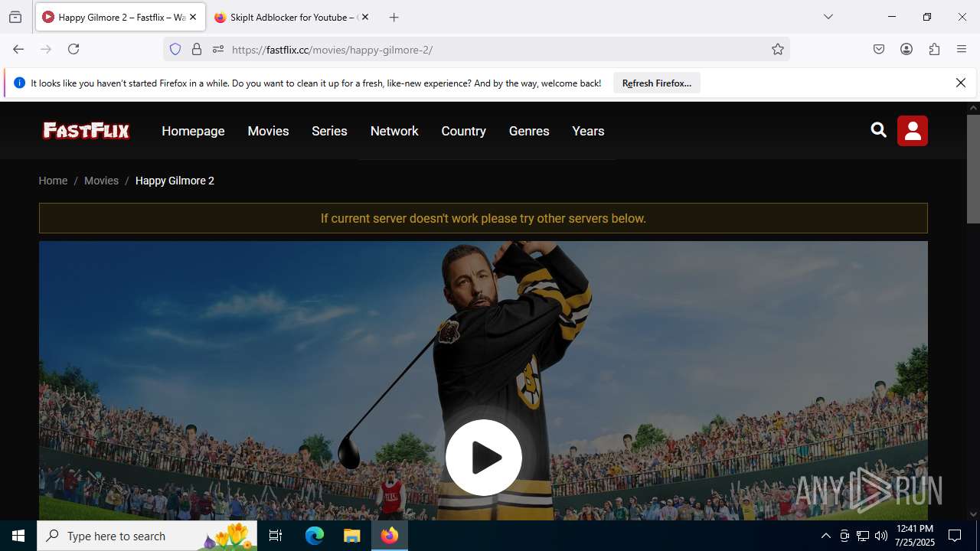Viewport: 980px width, 551px height.
Task: Open the Genres nav menu
Action: (529, 131)
